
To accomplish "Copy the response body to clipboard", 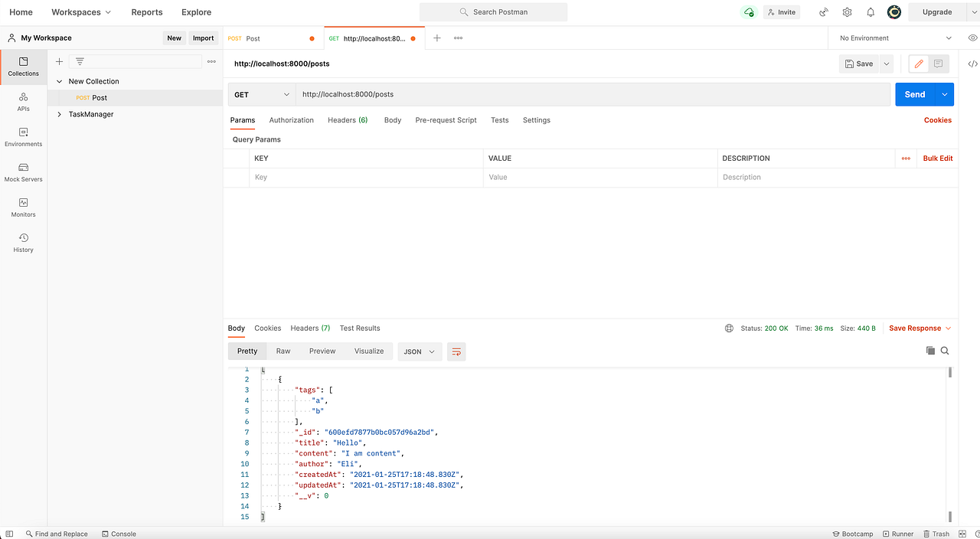I will (x=930, y=351).
